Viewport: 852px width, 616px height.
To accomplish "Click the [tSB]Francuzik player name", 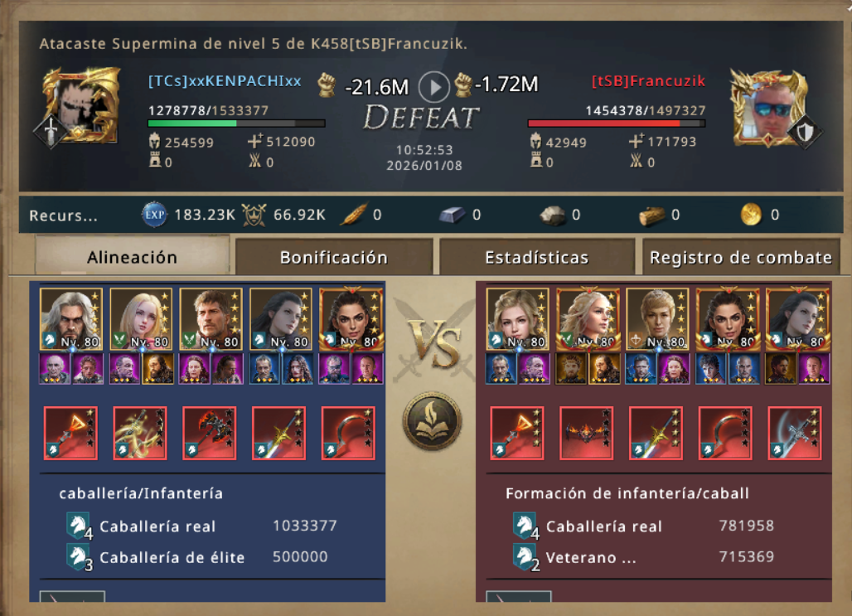I will click(x=648, y=81).
